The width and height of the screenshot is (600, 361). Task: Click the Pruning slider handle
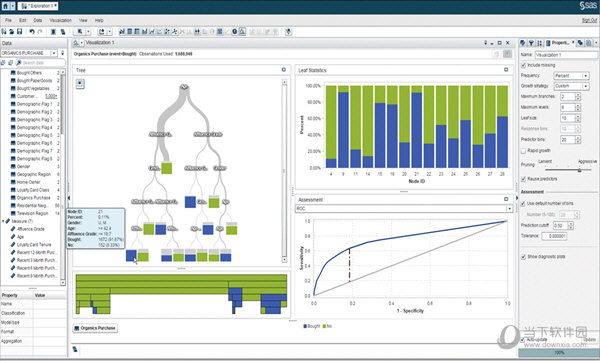[x=579, y=170]
